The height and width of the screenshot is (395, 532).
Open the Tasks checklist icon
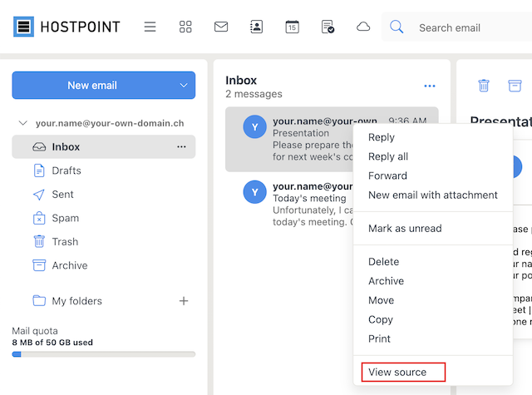(x=328, y=27)
